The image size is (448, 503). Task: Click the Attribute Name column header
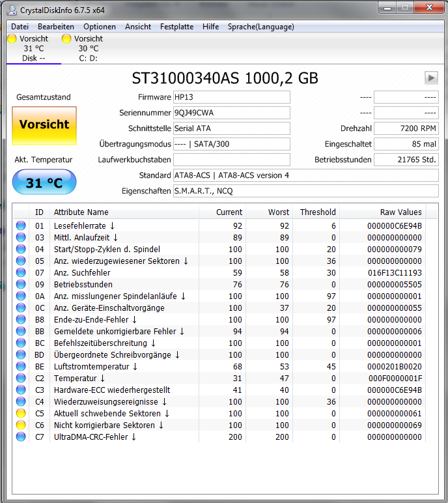click(124, 212)
